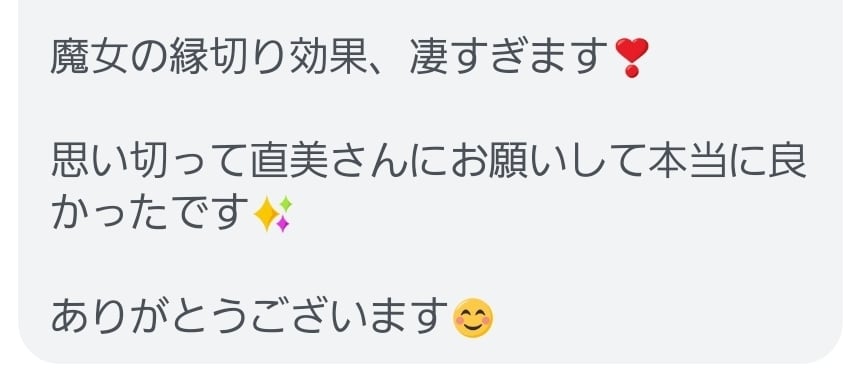This screenshot has width=852, height=385.
Task: Click the name 直美さん in the message
Action: pyautogui.click(x=329, y=162)
